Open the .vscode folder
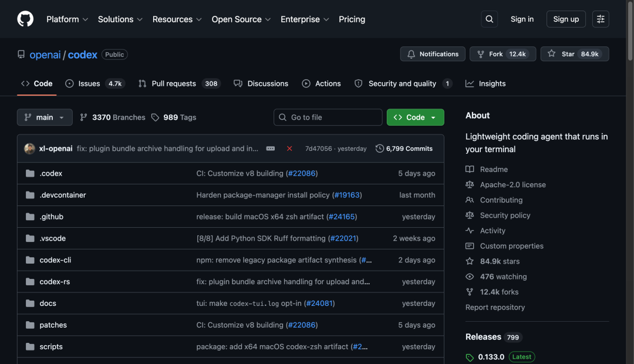Image resolution: width=634 pixels, height=364 pixels. pyautogui.click(x=53, y=238)
